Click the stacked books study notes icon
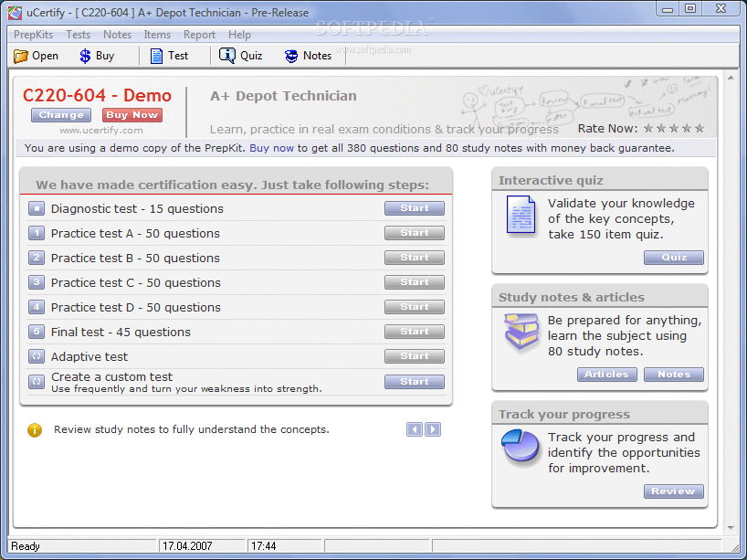This screenshot has width=747, height=560. [x=521, y=332]
